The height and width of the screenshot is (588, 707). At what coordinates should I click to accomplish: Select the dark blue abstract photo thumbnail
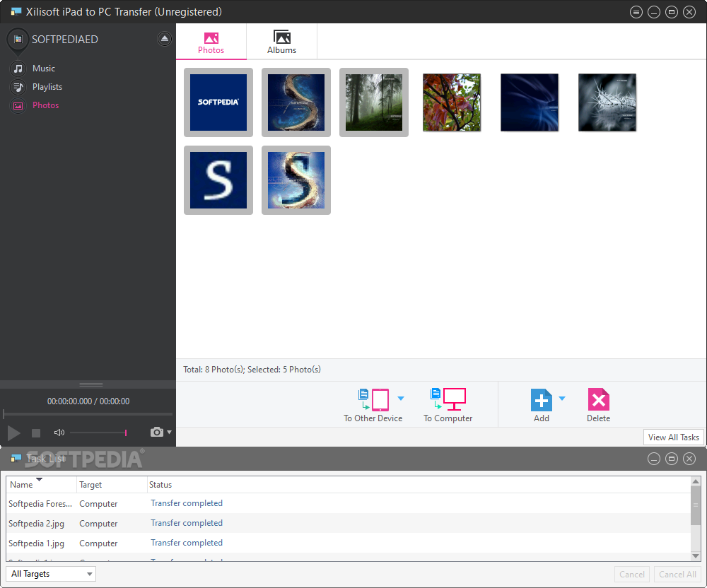coord(530,102)
